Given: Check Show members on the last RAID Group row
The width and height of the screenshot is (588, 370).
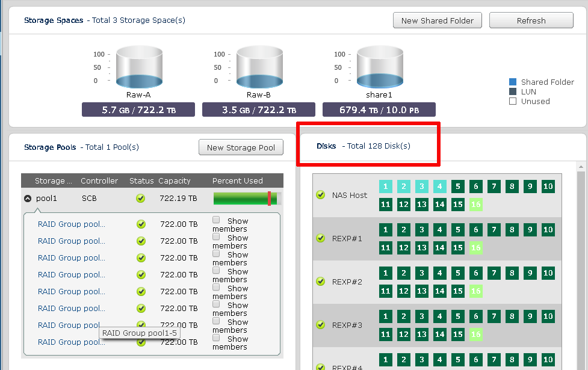Looking at the screenshot, I should (215, 336).
